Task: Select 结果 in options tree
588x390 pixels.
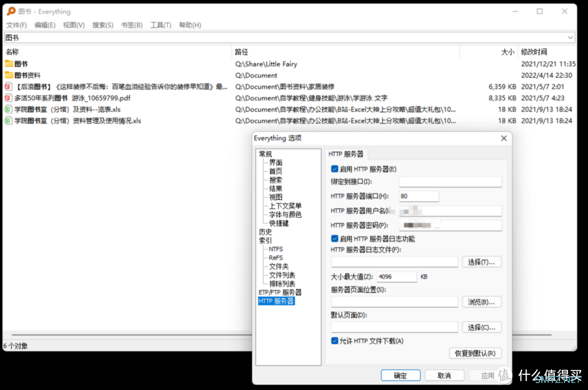Action: (x=275, y=188)
